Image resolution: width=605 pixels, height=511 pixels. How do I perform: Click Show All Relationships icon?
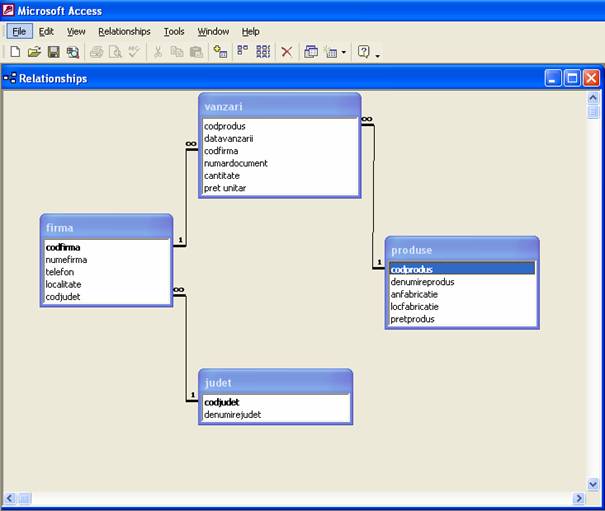[x=263, y=52]
